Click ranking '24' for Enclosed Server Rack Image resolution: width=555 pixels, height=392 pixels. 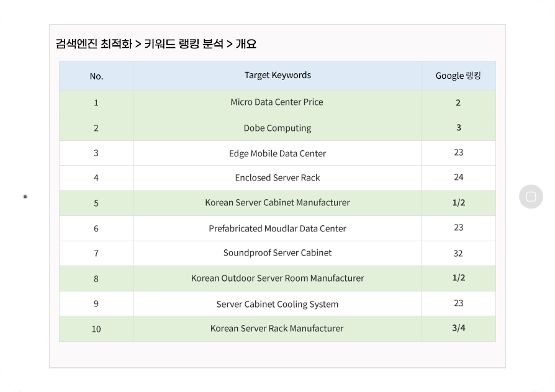(458, 177)
